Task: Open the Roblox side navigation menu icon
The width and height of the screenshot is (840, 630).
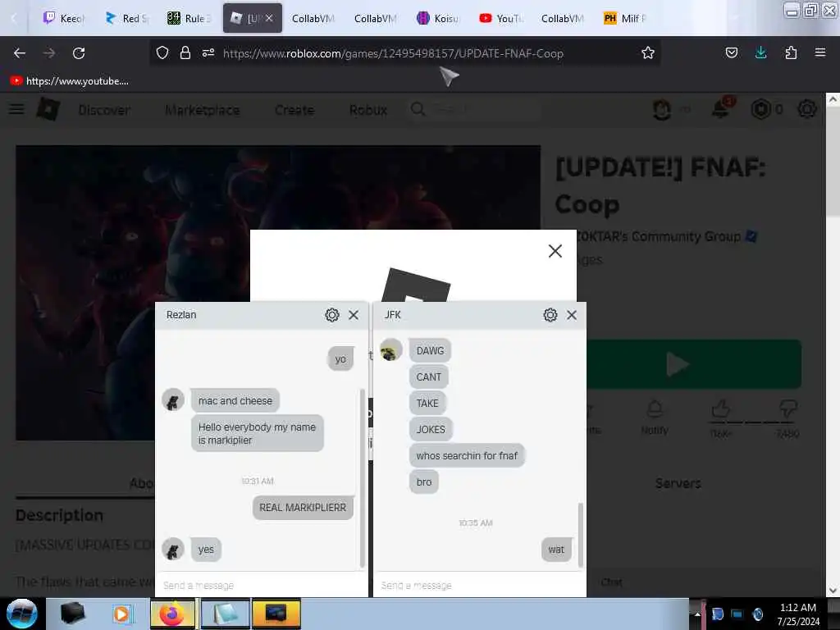Action: point(16,109)
